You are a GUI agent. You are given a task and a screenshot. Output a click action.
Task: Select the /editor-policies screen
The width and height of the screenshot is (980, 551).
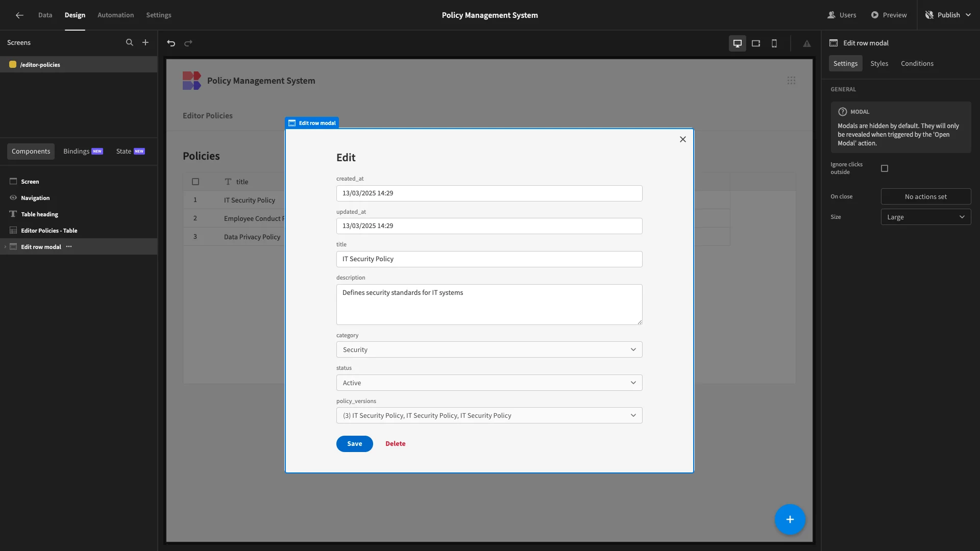point(79,65)
